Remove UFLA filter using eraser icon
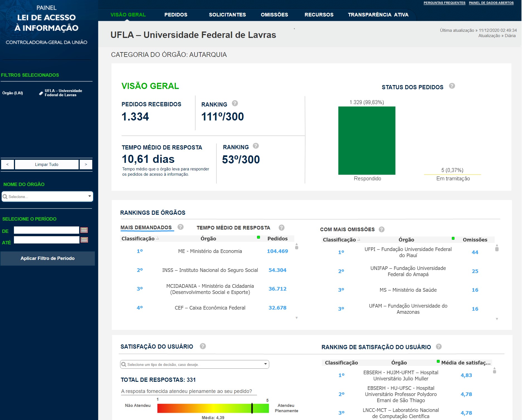The height and width of the screenshot is (420, 522). tap(41, 93)
